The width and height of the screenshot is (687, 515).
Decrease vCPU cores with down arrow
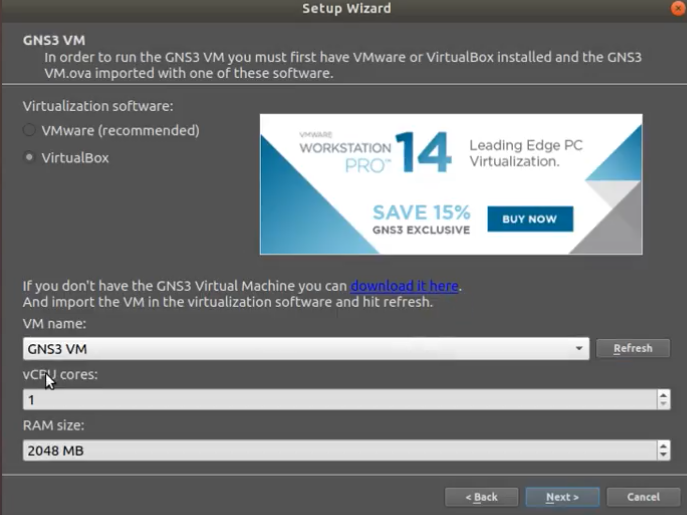[x=663, y=404]
